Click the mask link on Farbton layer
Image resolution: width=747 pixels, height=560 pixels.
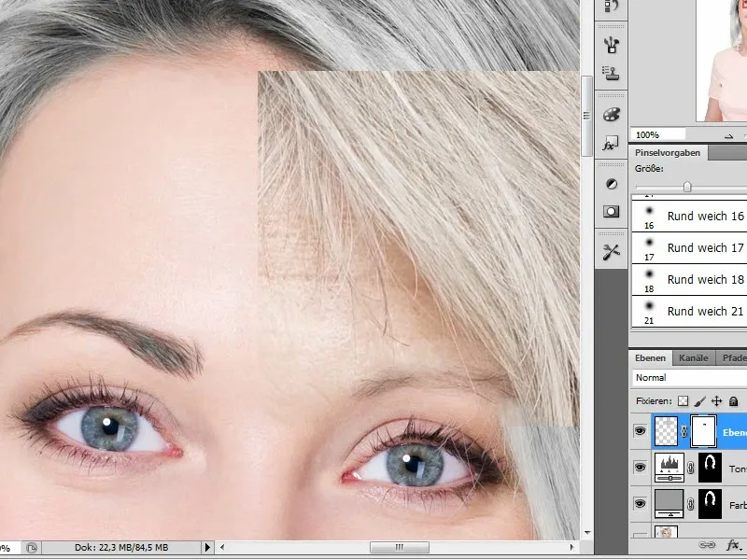690,504
